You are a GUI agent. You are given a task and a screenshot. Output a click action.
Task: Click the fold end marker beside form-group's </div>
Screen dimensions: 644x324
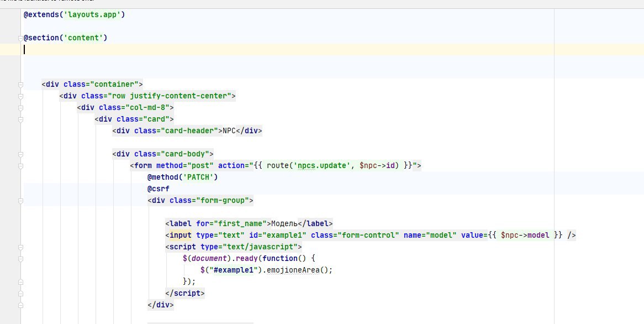click(x=20, y=306)
